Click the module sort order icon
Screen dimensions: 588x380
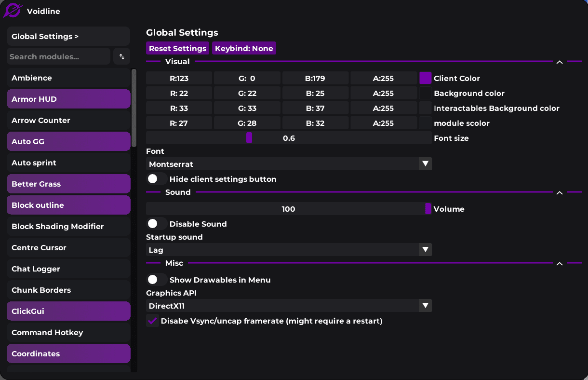coord(121,56)
